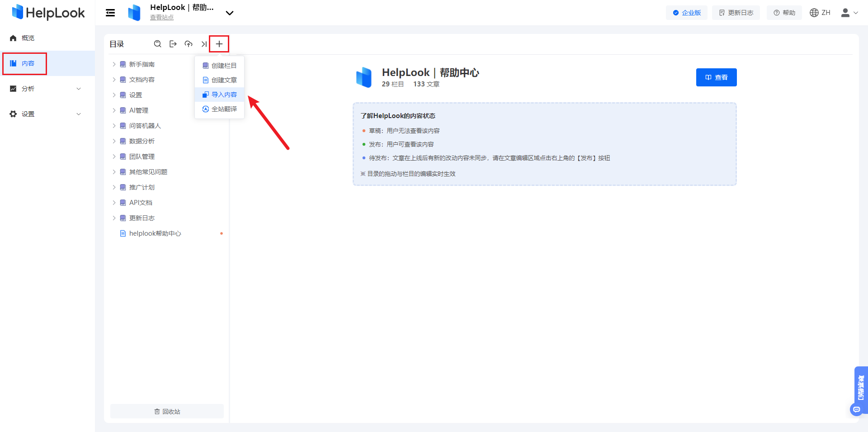Click the HelpLook logo
Image resolution: width=868 pixels, height=432 pixels.
click(48, 13)
